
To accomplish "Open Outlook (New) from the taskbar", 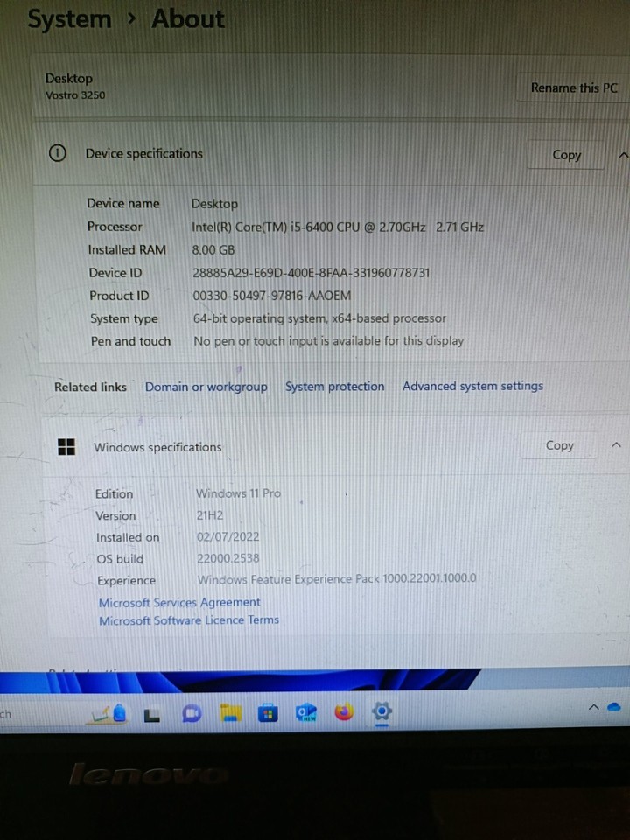I will coord(306,713).
